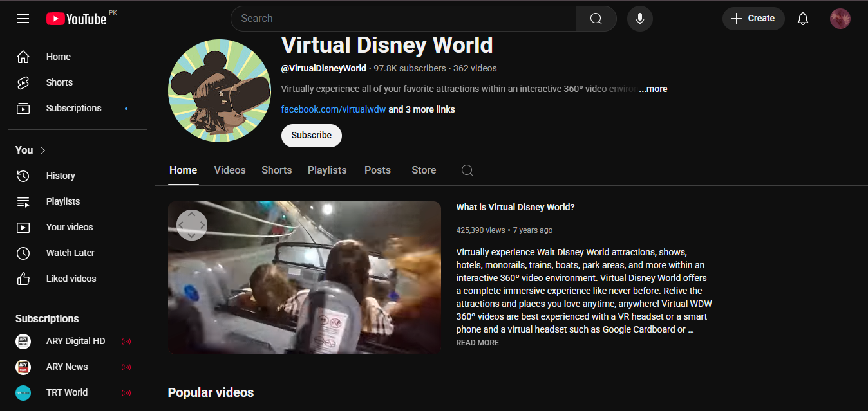
Task: Open your profile avatar menu
Action: tap(840, 18)
